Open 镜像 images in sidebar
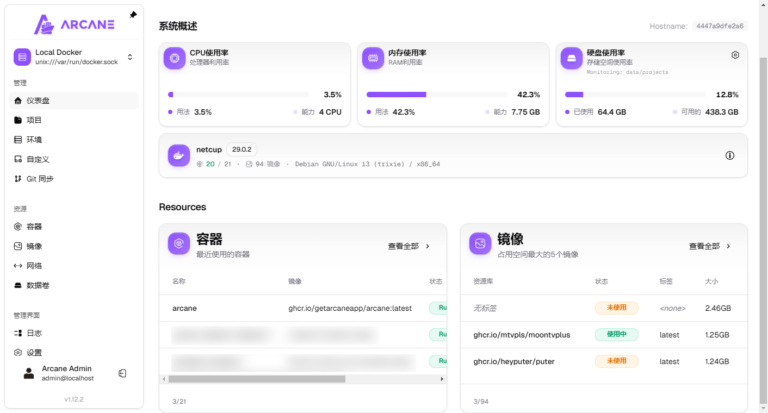This screenshot has width=768, height=413. (x=74, y=246)
